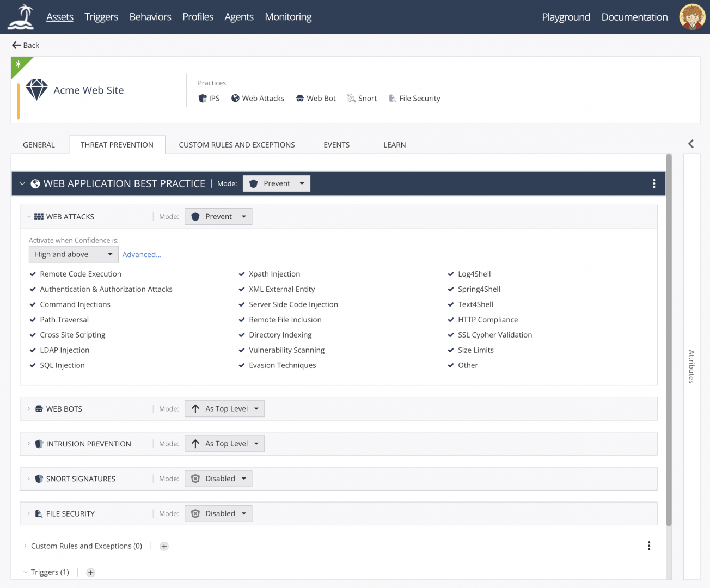Open the Assets menu
The width and height of the screenshot is (710, 588).
(x=60, y=17)
